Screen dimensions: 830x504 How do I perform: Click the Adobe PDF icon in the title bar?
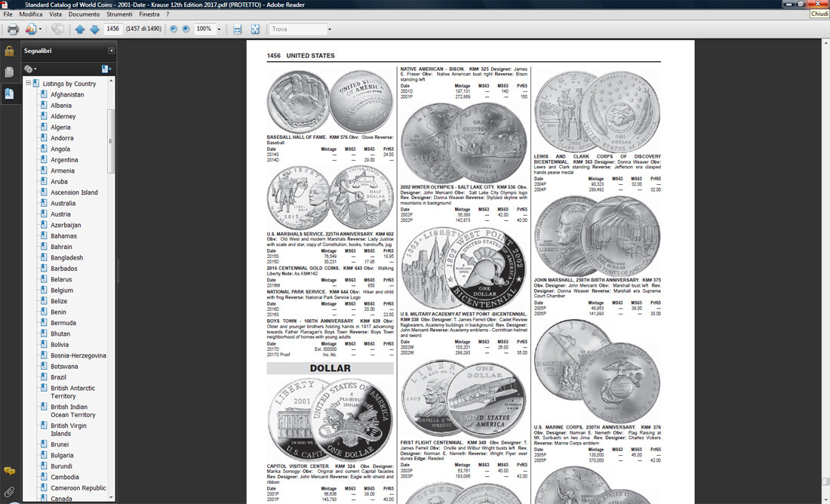point(5,5)
